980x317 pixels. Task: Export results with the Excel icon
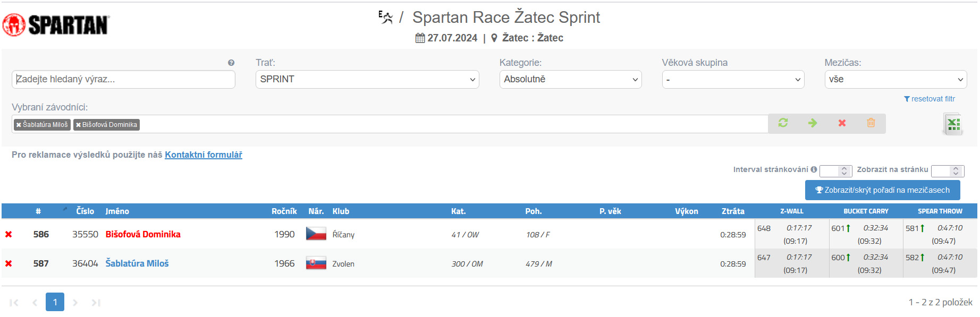[953, 124]
